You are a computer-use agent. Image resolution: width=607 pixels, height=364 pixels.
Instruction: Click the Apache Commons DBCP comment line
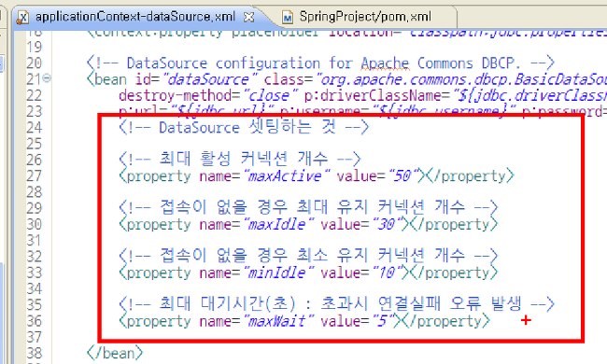coord(321,63)
